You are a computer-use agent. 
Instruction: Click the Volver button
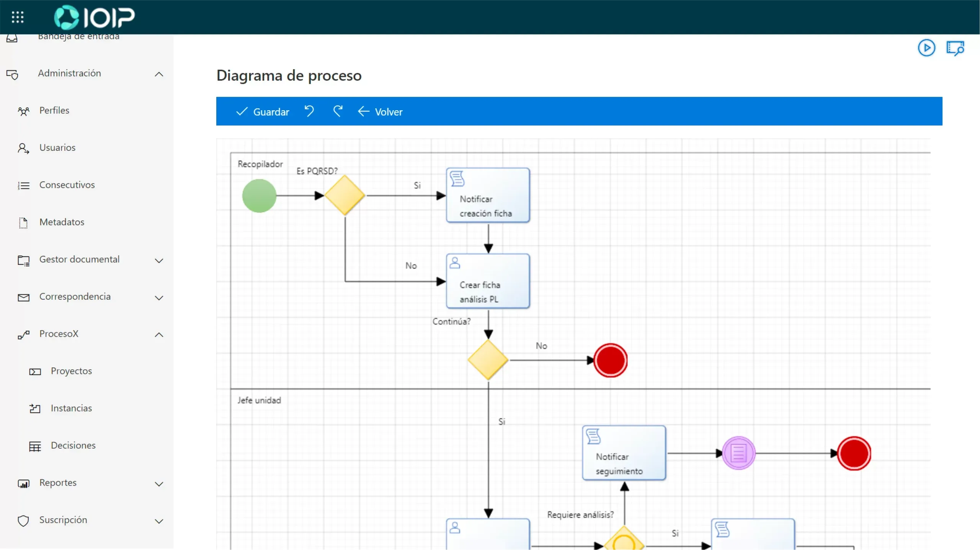380,112
